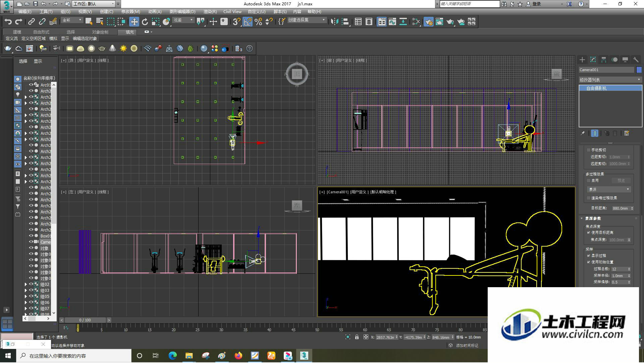
Task: Open the 修改器(M) menu
Action: (130, 11)
